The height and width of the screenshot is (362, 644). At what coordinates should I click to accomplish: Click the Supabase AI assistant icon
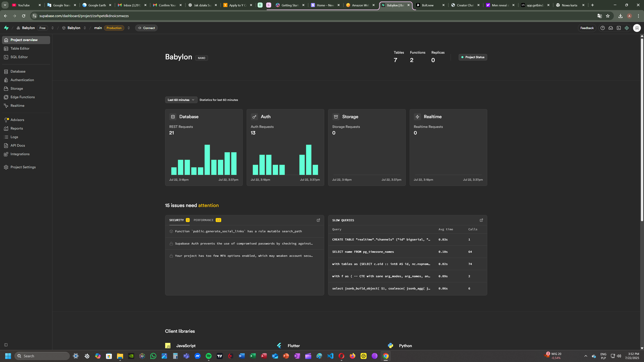627,28
